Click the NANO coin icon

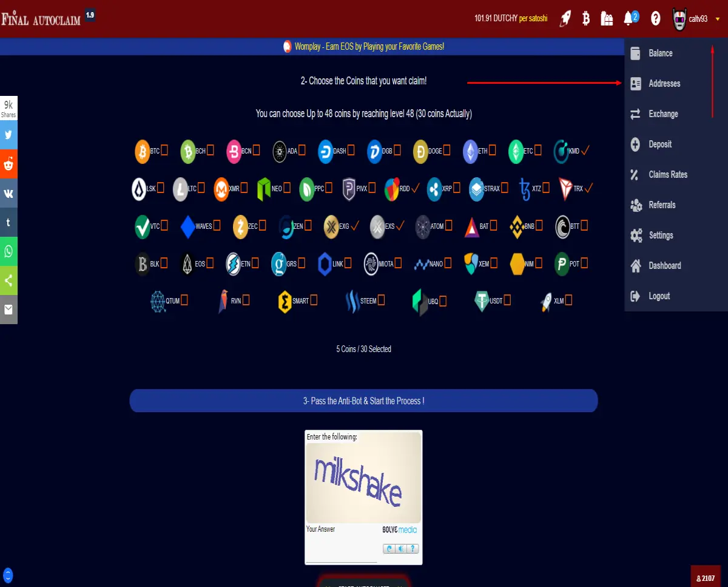pos(422,264)
